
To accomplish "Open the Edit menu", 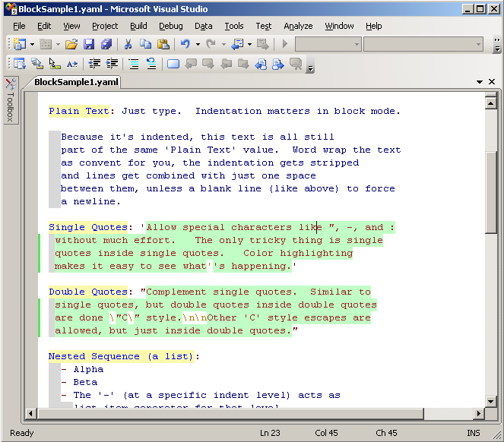I will pyautogui.click(x=44, y=26).
